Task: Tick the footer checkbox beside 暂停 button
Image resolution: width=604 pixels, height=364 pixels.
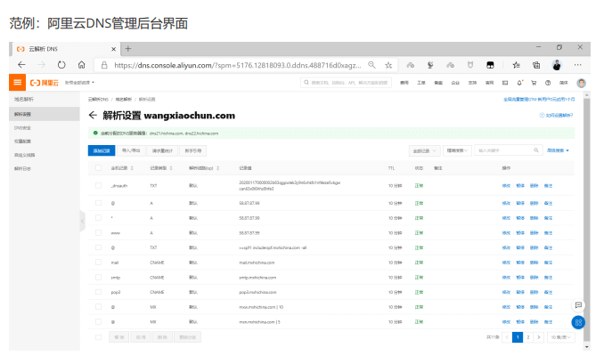Action: pyautogui.click(x=98, y=337)
